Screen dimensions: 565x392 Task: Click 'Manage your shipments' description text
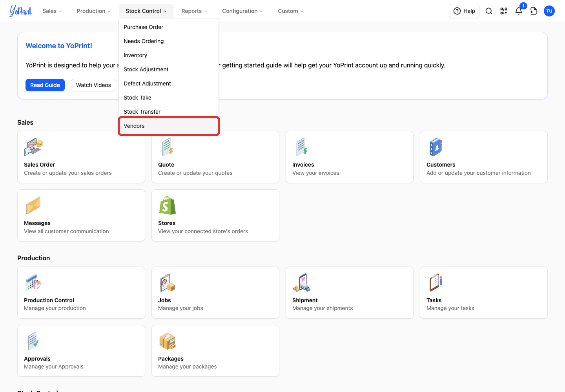[323, 308]
